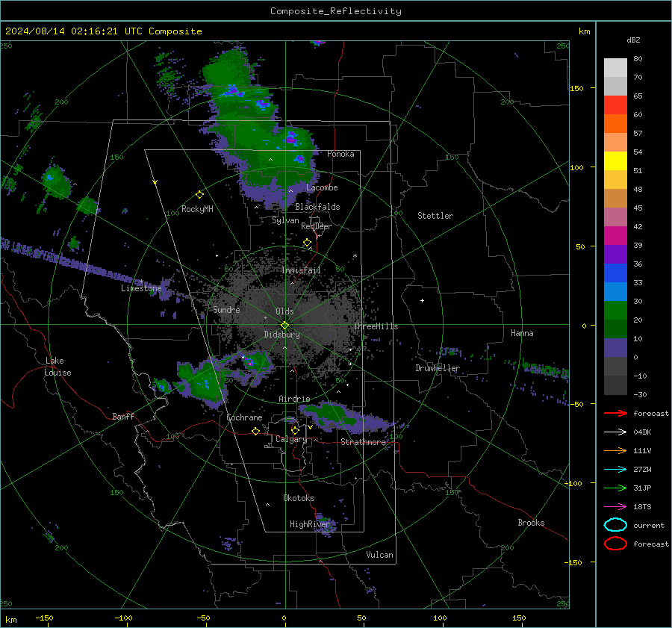The image size is (672, 628).
Task: Click the Lacombe town label
Action: [322, 187]
